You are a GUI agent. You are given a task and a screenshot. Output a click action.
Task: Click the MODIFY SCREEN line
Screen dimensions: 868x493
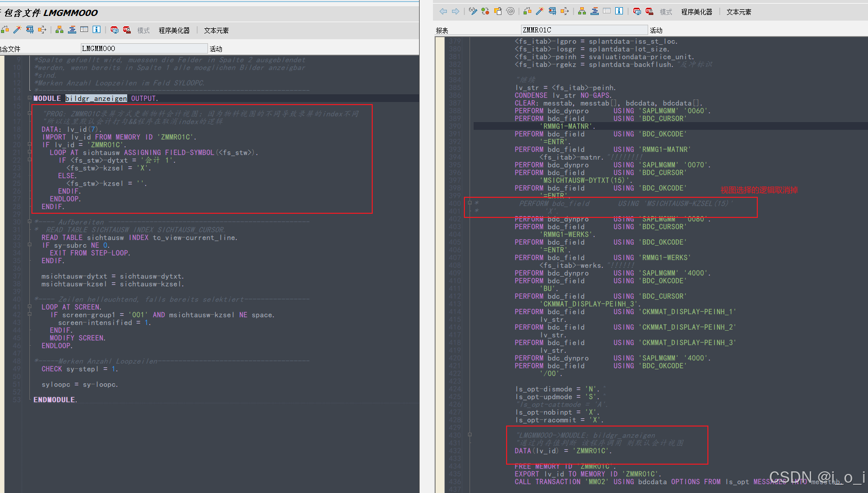pyautogui.click(x=78, y=338)
